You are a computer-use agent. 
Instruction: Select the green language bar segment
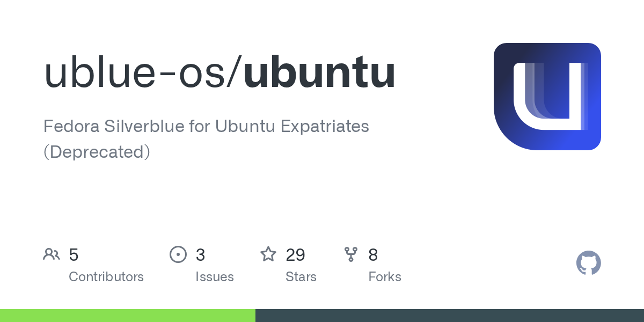tap(128, 316)
